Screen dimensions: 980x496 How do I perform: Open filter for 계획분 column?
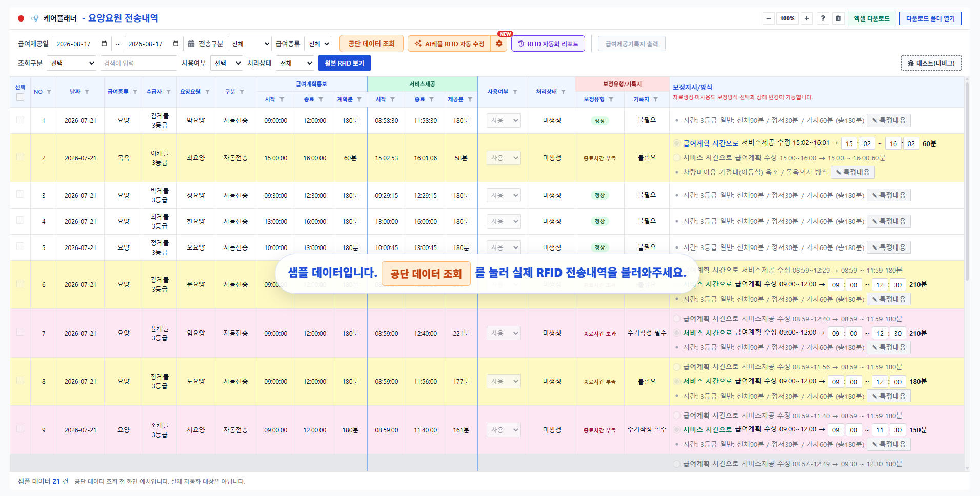pyautogui.click(x=359, y=99)
